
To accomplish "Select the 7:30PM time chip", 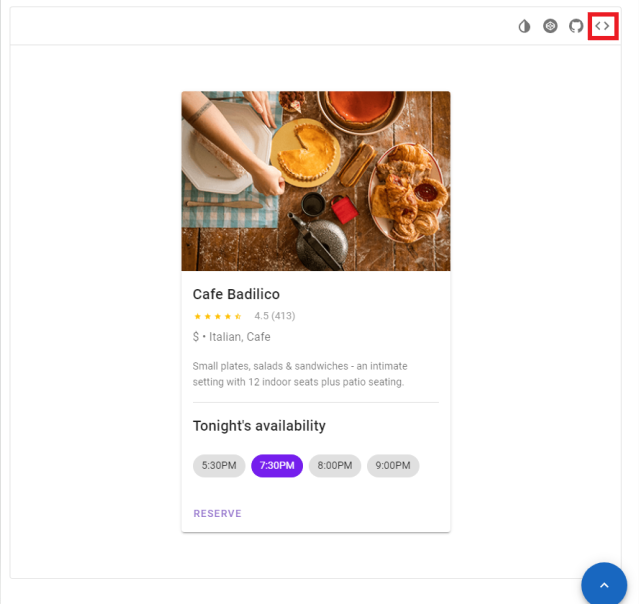I will pos(277,465).
